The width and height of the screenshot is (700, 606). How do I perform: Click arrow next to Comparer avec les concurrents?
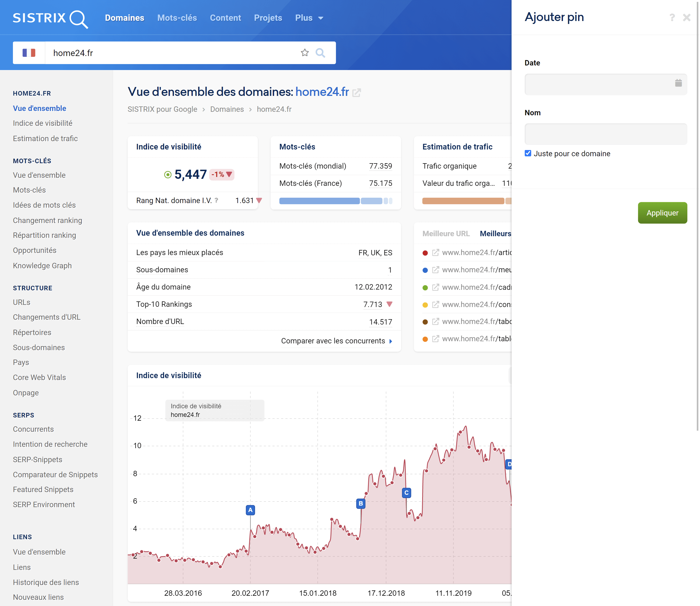point(391,341)
